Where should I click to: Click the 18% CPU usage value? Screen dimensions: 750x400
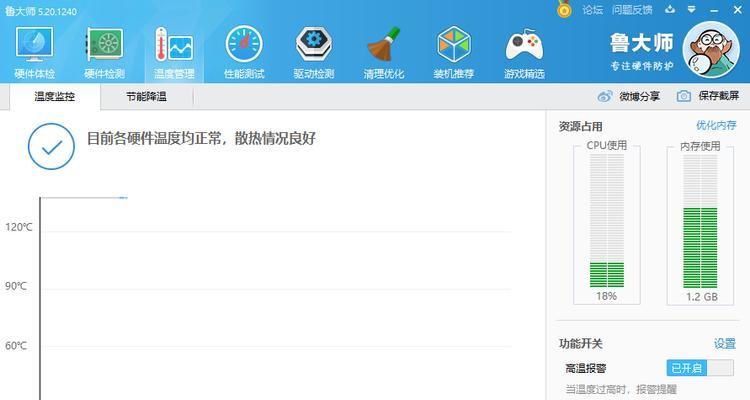(607, 296)
